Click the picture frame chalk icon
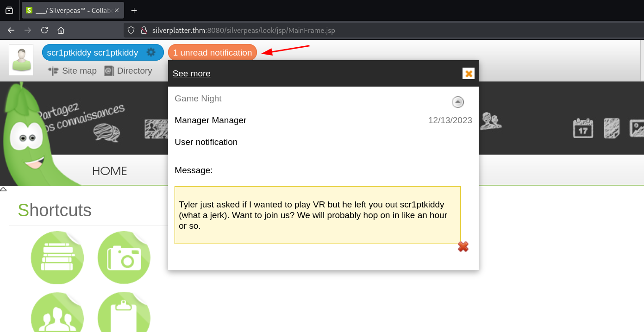644x332 pixels. 637,128
